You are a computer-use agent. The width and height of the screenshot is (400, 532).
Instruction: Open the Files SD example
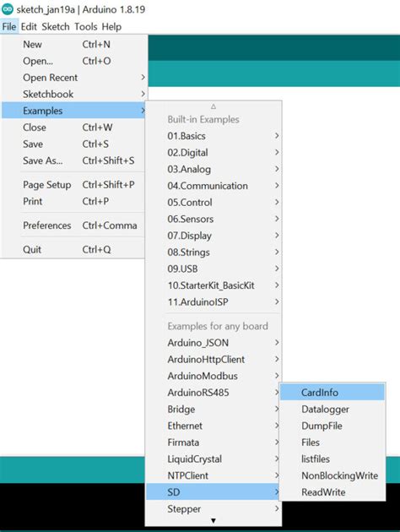pos(332,442)
